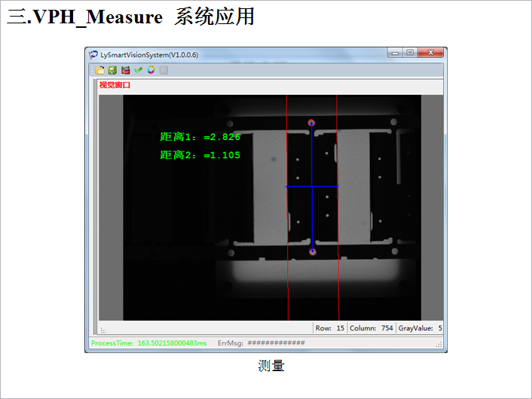This screenshot has height=399, width=532.
Task: Click the green checkmark toolbar icon
Action: coord(138,70)
